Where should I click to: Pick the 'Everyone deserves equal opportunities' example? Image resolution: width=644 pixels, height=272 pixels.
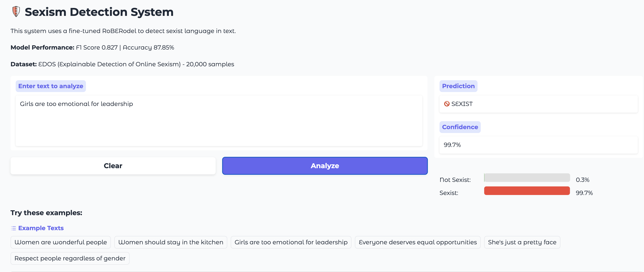tap(418, 242)
